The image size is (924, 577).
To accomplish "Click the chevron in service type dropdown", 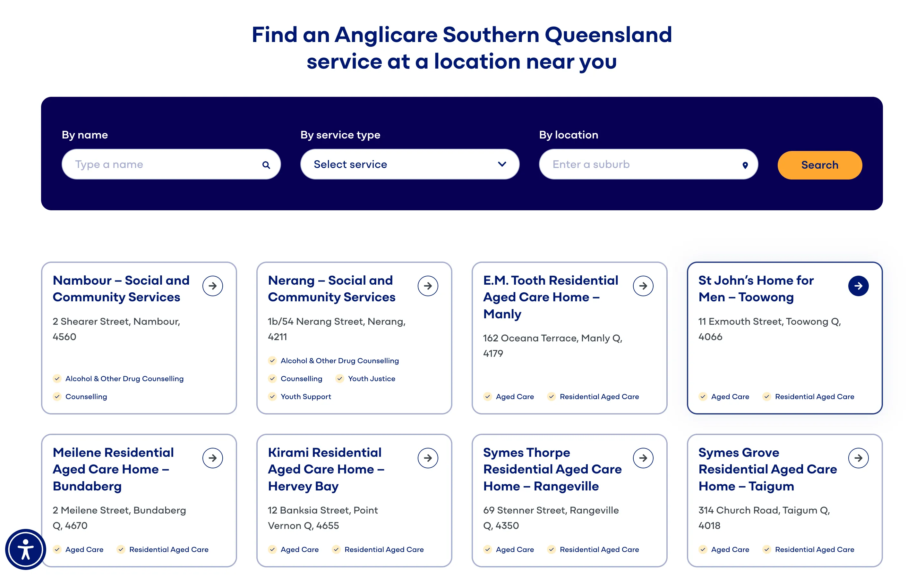I will 502,164.
